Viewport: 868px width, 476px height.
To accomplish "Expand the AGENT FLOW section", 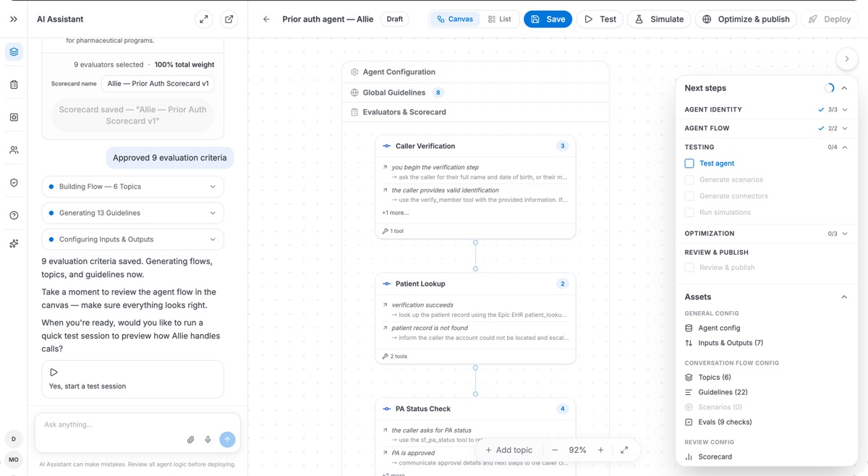I will tap(766, 129).
